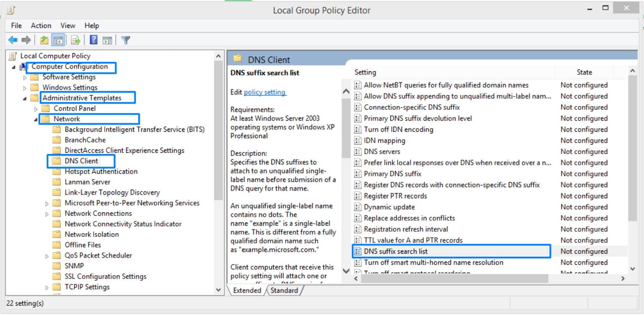Select the Up one level folder icon

[x=43, y=39]
